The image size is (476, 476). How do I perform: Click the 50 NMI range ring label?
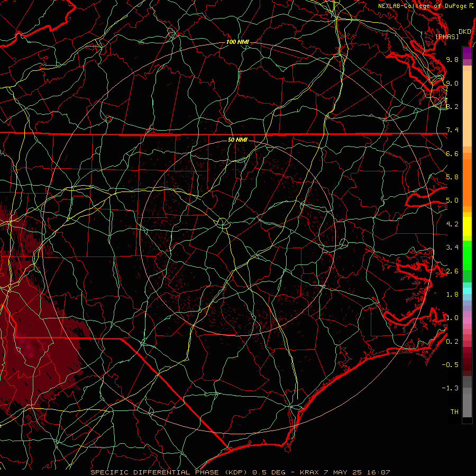237,140
